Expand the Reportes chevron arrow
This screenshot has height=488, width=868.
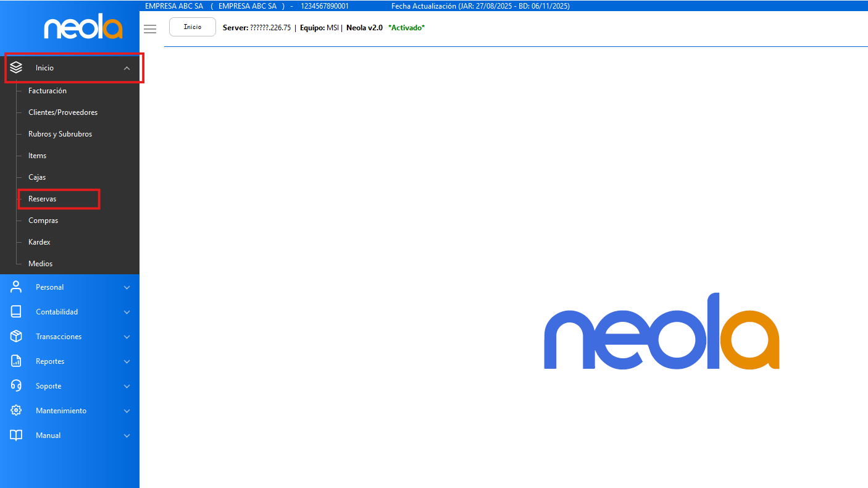click(127, 361)
